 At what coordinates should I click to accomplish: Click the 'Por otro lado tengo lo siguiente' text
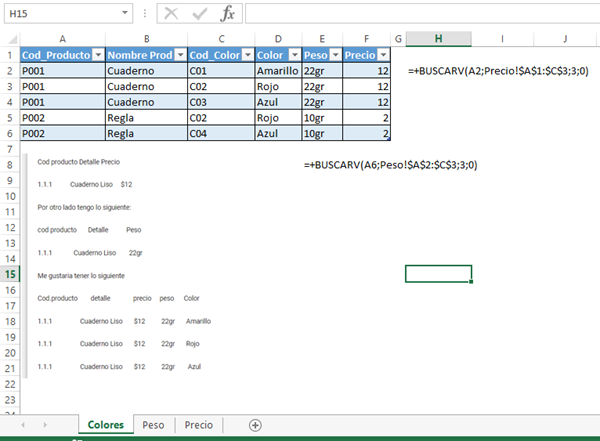[x=84, y=207]
